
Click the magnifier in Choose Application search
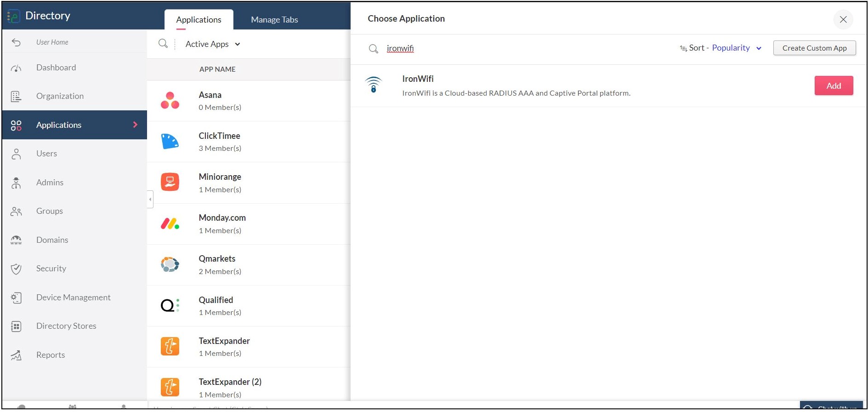click(x=374, y=49)
